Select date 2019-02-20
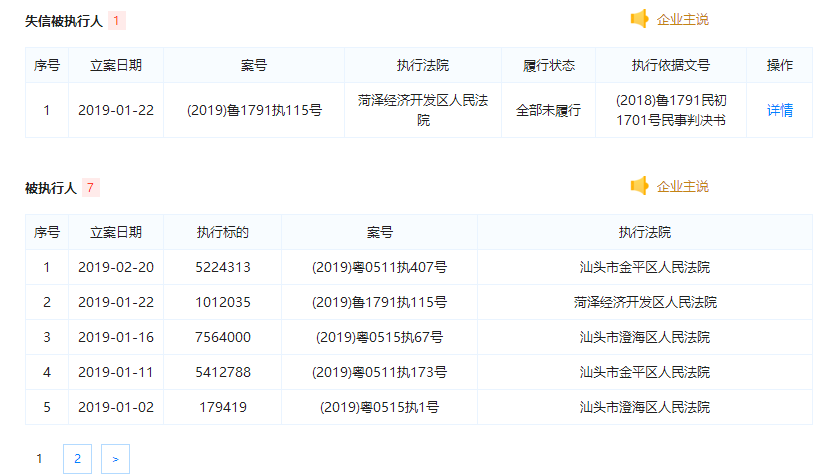This screenshot has height=474, width=834. [x=116, y=267]
